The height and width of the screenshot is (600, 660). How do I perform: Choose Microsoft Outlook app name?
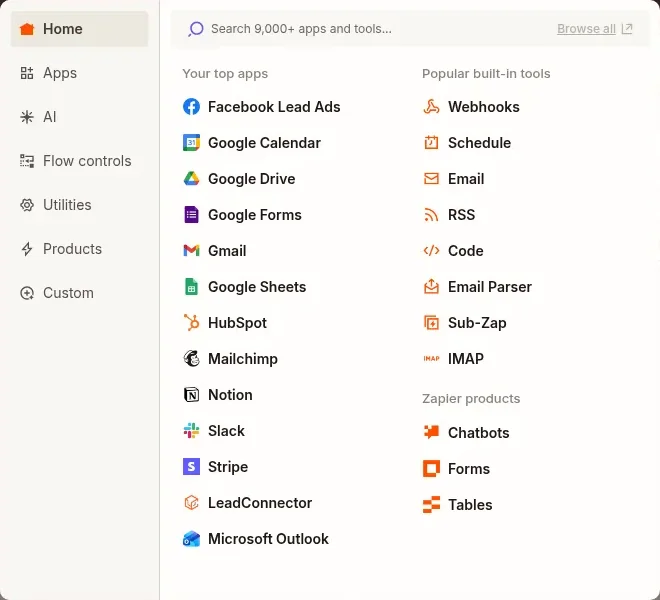[268, 539]
